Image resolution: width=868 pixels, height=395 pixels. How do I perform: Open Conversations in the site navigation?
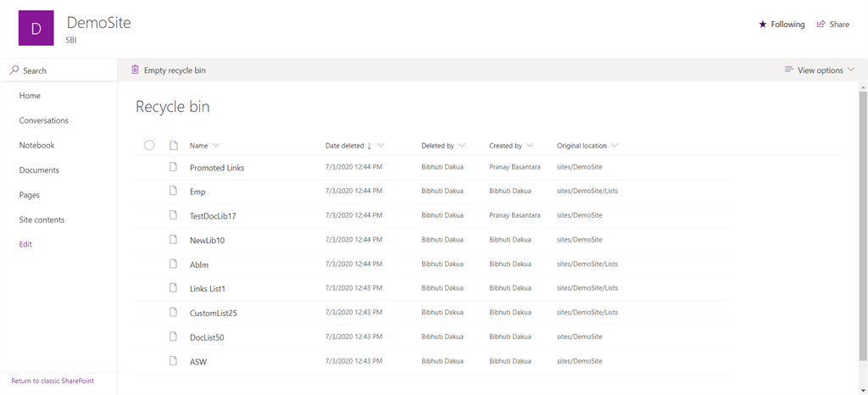[44, 120]
